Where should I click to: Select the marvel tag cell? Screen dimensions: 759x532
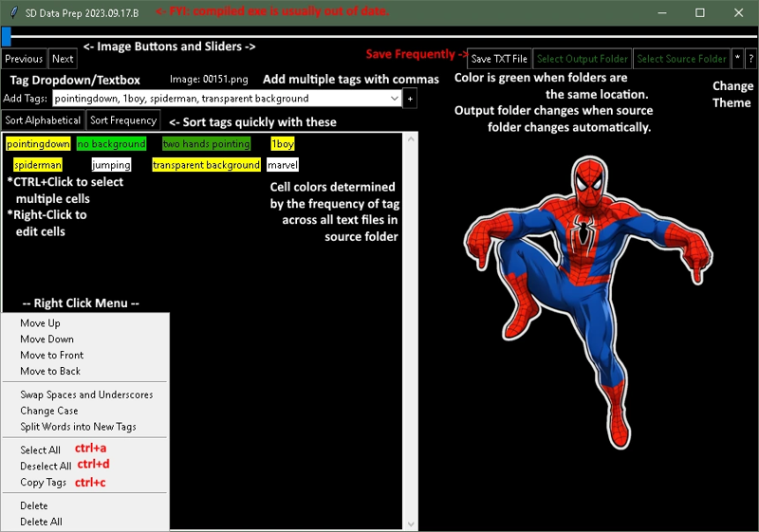point(283,165)
